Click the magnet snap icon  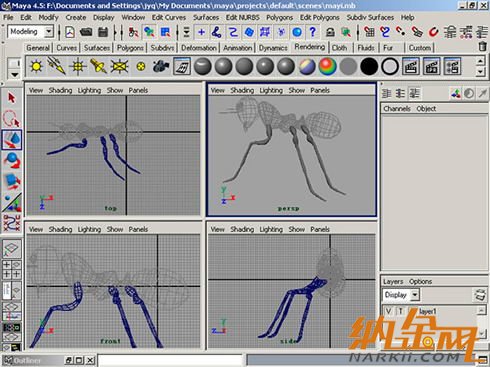[x=433, y=32]
